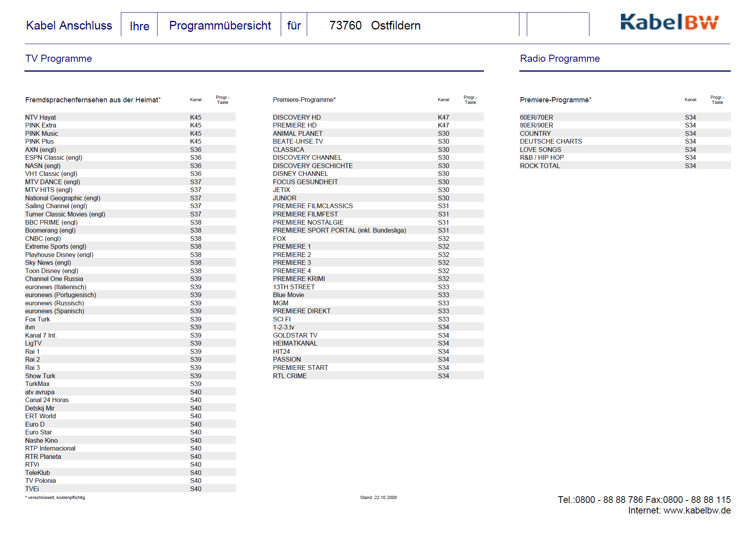Select the DISCOVERY HD program entry
The width and height of the screenshot is (756, 534).
[296, 117]
